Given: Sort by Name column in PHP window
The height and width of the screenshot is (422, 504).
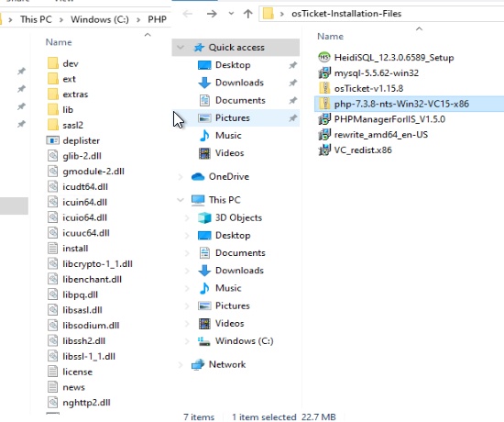Looking at the screenshot, I should click(x=59, y=42).
